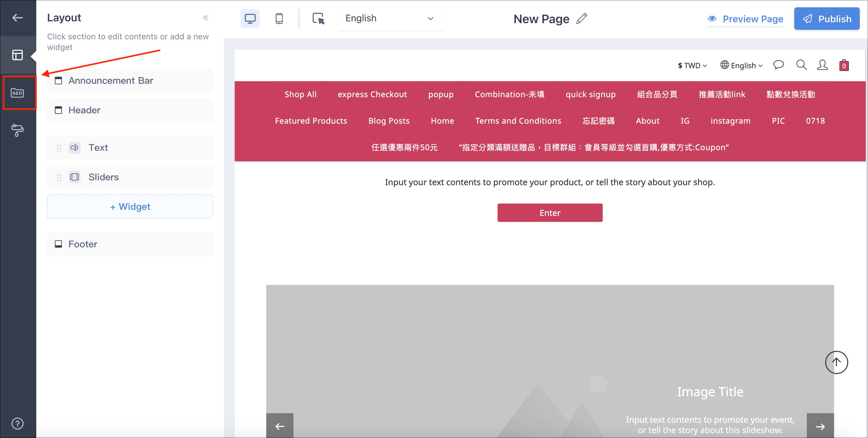Click Sliders widget type icon
Screen dimensions: 868x438
point(74,177)
